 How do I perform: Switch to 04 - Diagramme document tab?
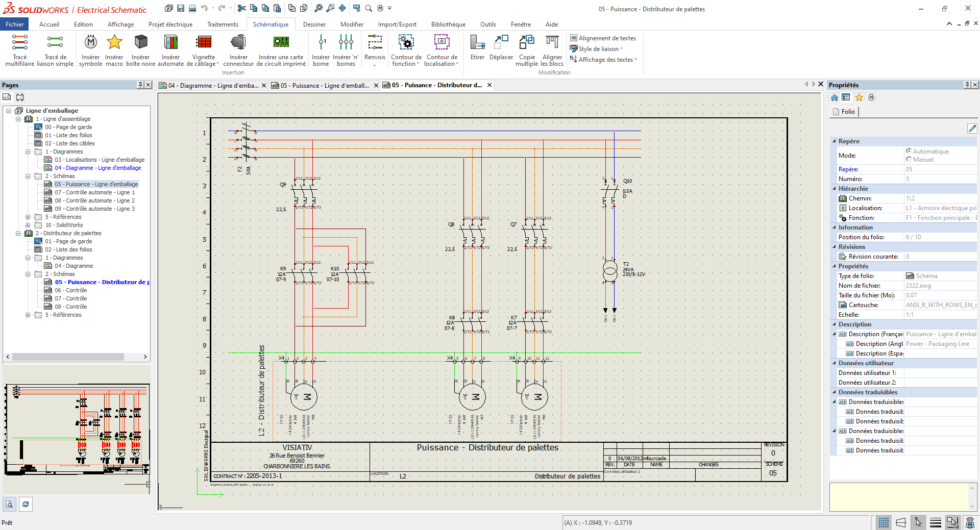pyautogui.click(x=213, y=85)
